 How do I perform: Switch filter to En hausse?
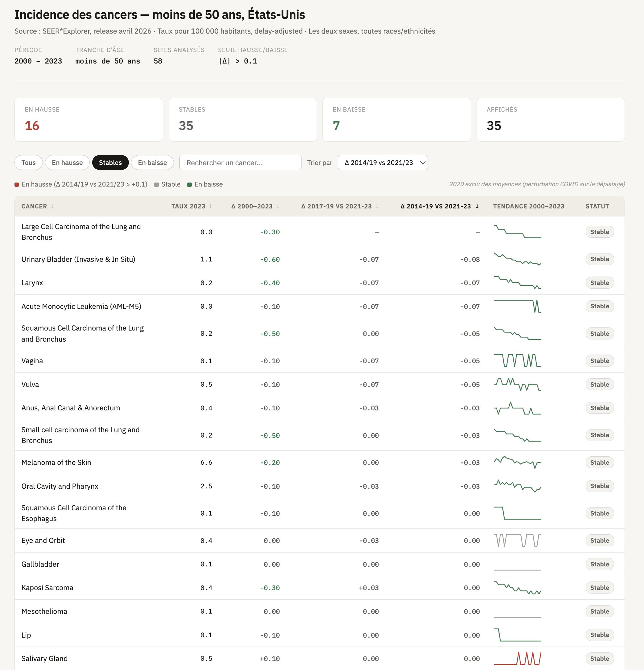[x=67, y=162]
